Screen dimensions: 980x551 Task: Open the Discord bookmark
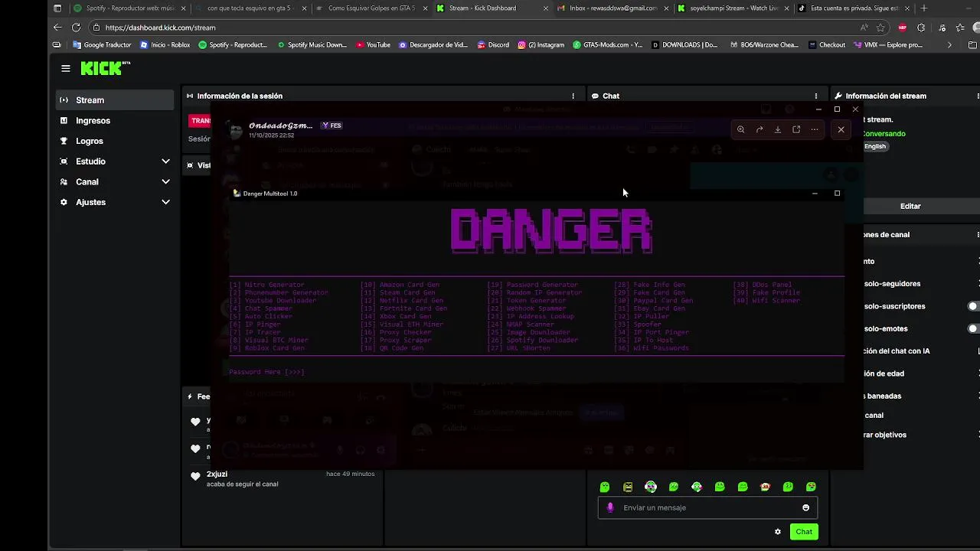492,45
